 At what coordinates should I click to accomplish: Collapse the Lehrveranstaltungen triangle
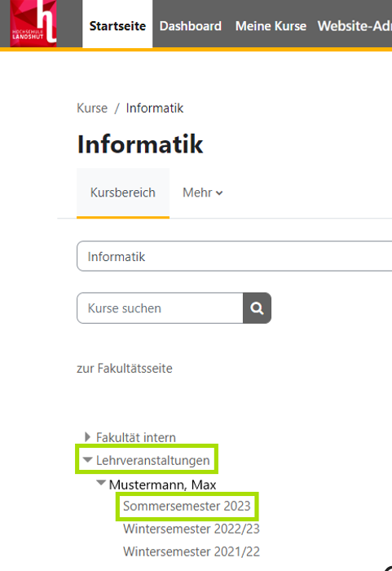coord(87,459)
